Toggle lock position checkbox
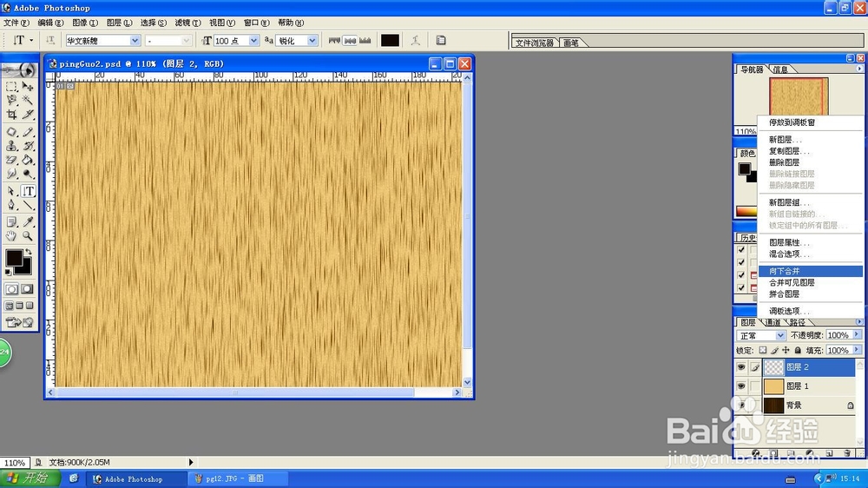The height and width of the screenshot is (488, 868). point(786,350)
